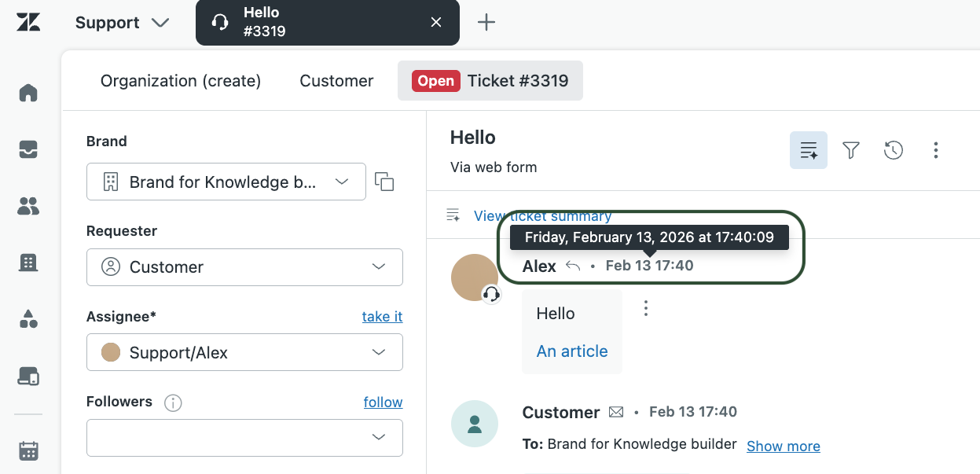980x474 pixels.
Task: Click View ticket summary
Action: [542, 216]
